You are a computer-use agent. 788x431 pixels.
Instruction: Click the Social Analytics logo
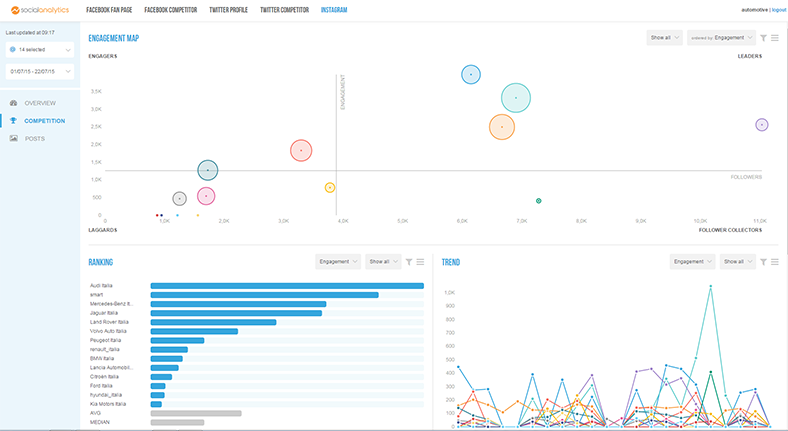pos(40,9)
